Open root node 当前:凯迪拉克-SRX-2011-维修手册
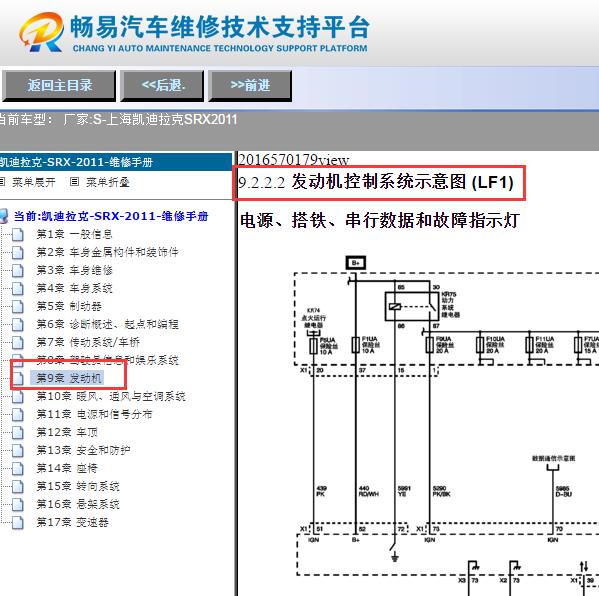Screen dimensions: 599x596 click(111, 216)
